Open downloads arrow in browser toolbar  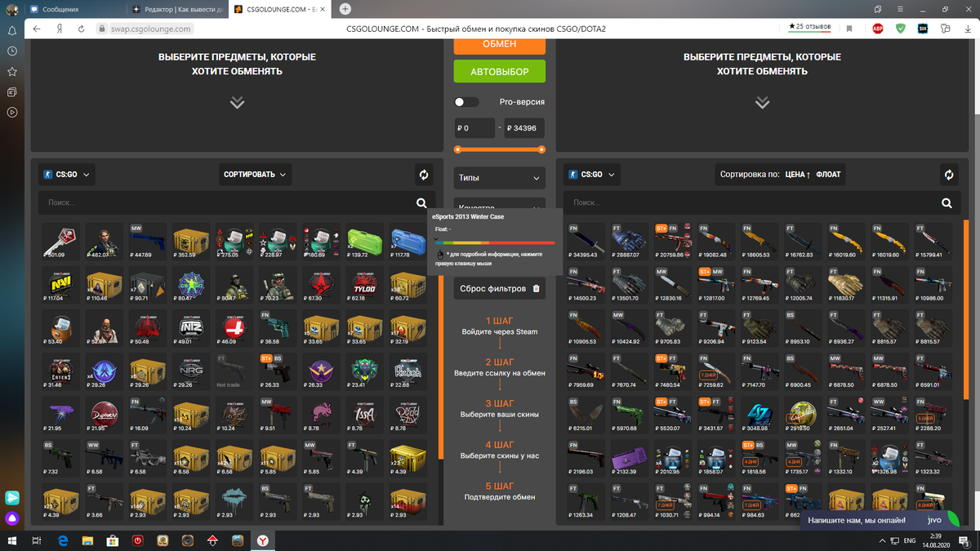[x=967, y=29]
